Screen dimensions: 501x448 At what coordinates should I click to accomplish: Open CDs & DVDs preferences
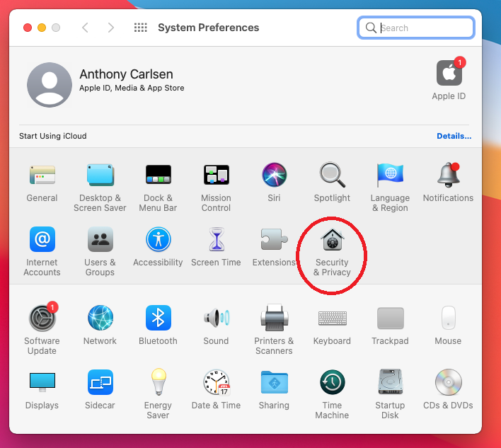(x=448, y=382)
